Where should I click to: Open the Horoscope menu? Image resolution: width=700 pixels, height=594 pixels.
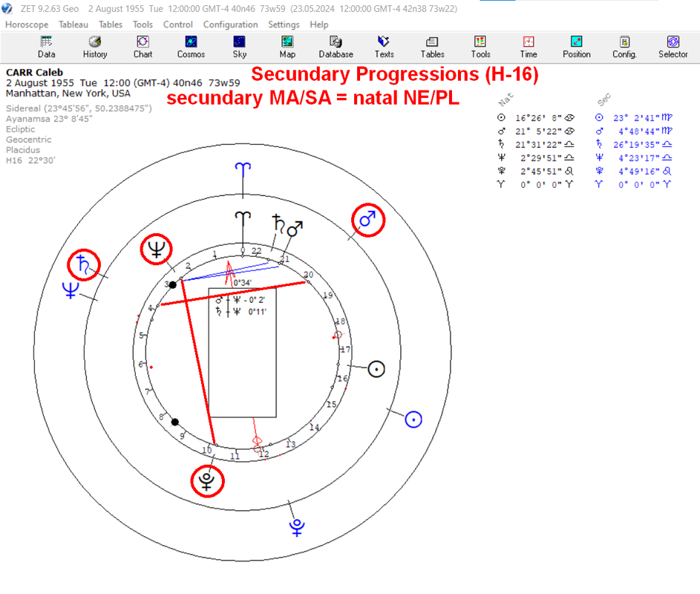click(x=27, y=25)
